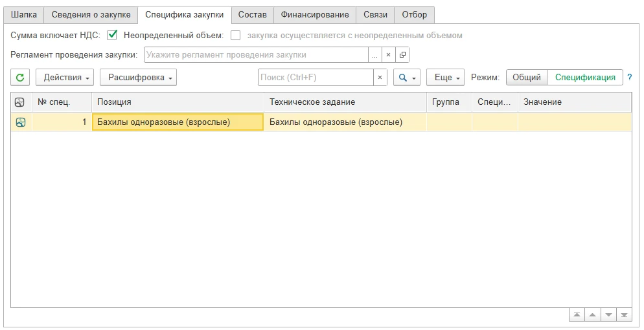The width and height of the screenshot is (644, 330).
Task: Open the Расшифровка dropdown menu
Action: click(139, 78)
